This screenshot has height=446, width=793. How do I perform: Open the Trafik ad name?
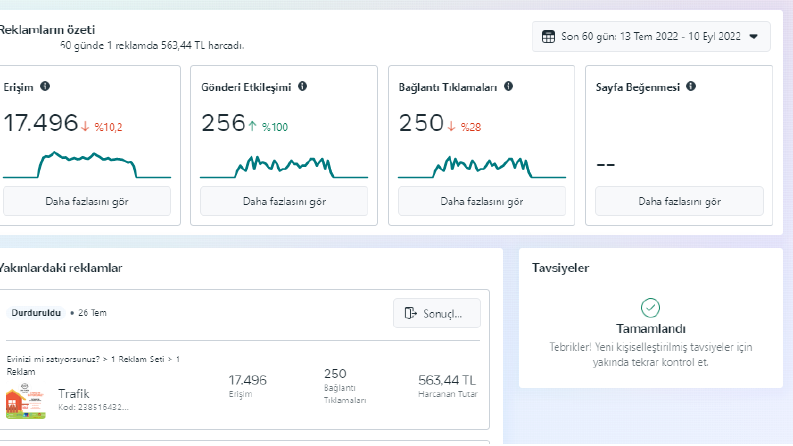[x=73, y=393]
